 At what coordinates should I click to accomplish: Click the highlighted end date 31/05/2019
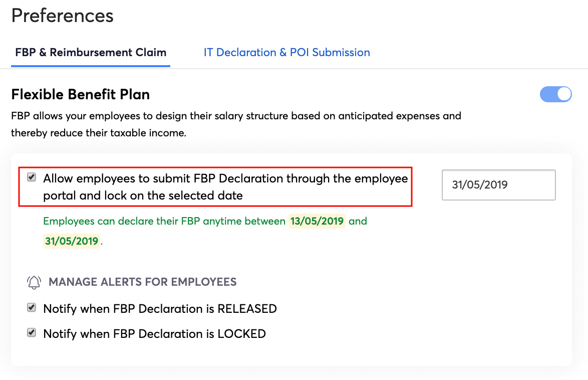pyautogui.click(x=72, y=241)
